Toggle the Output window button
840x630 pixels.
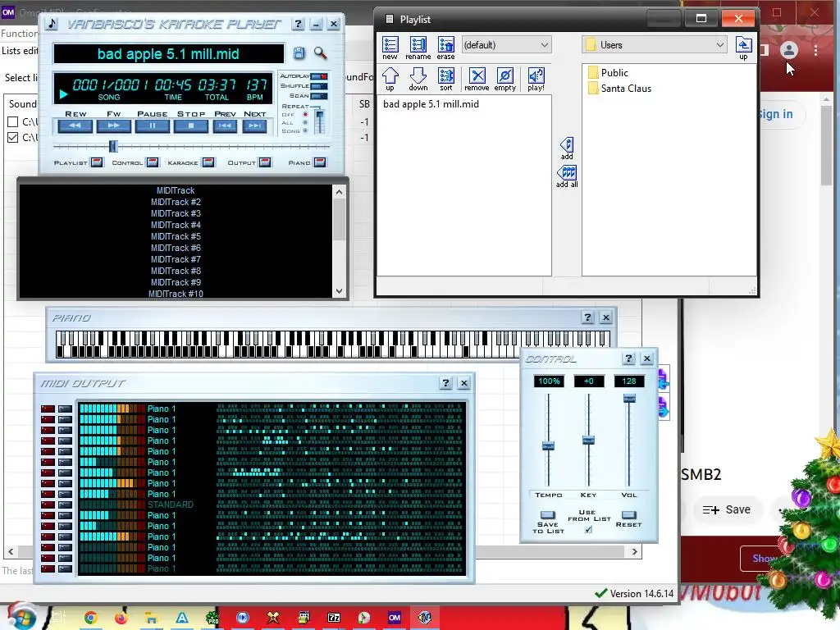pos(265,162)
